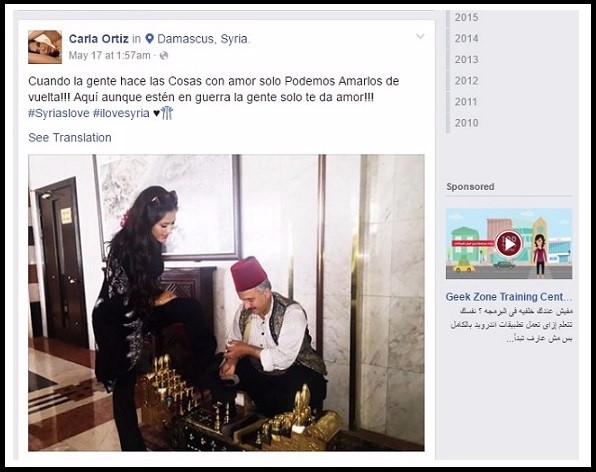
Task: Play the sponsored video ad
Action: 509,244
